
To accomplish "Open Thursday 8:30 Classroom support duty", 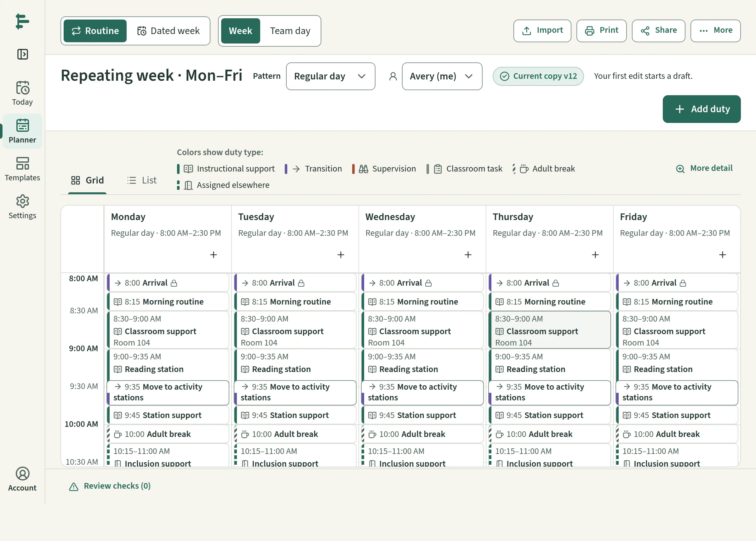I will click(549, 330).
